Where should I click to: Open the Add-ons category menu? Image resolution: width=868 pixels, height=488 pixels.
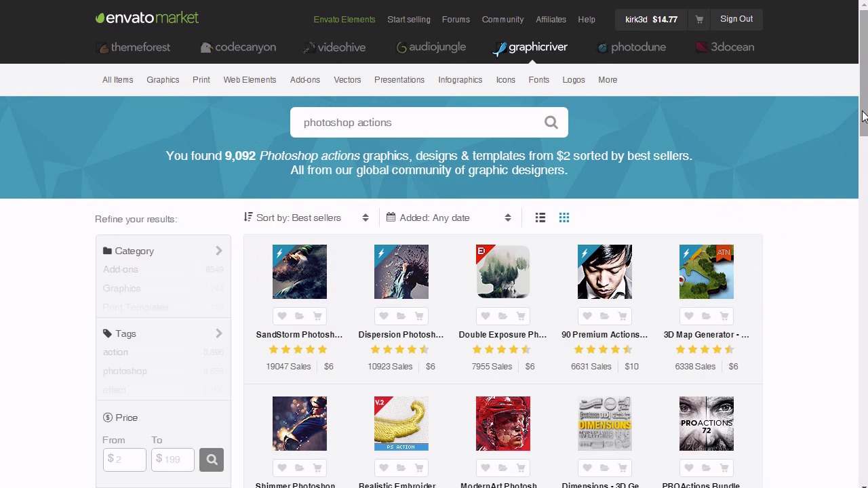tap(305, 80)
